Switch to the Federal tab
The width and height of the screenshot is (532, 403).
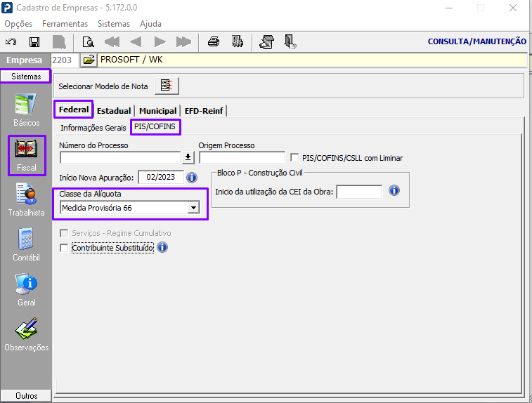[74, 110]
